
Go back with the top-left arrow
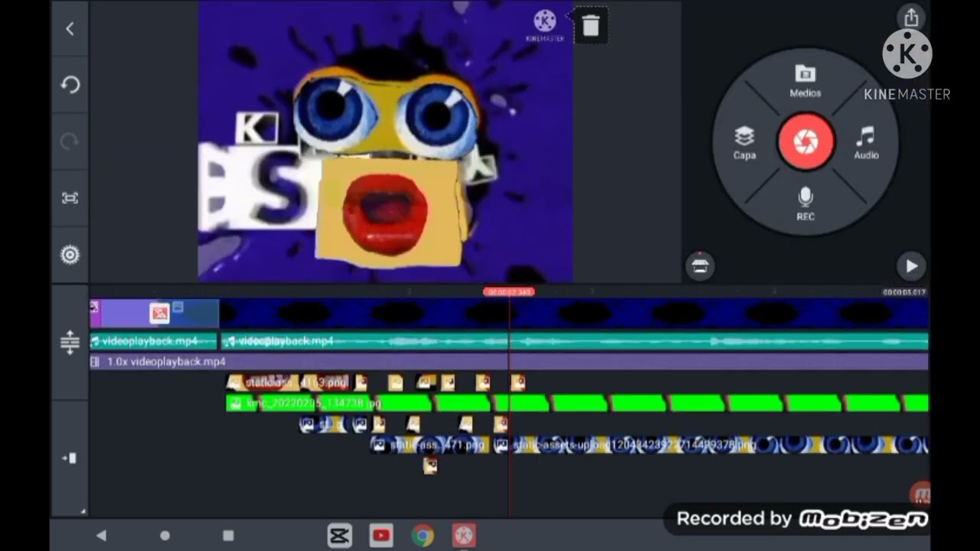point(70,29)
